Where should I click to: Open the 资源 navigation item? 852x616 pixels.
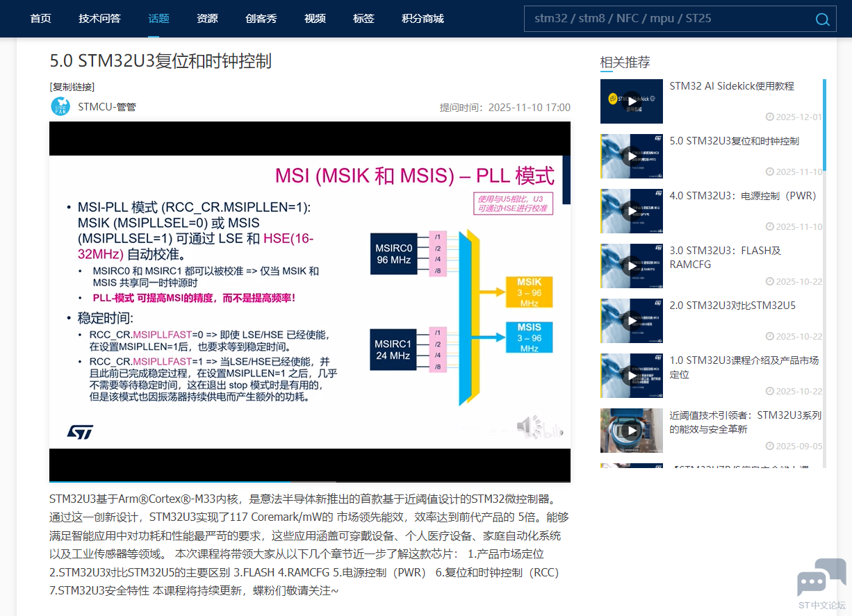click(x=207, y=18)
